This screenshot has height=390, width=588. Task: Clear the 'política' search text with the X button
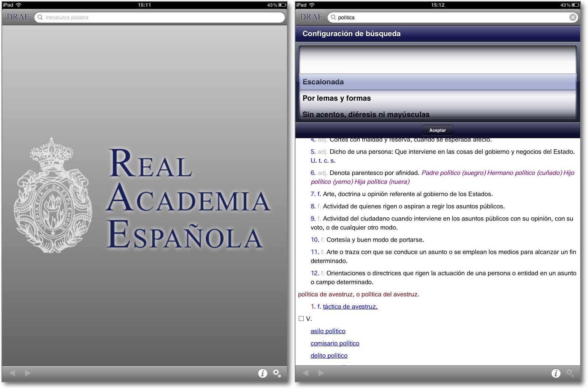pos(573,17)
